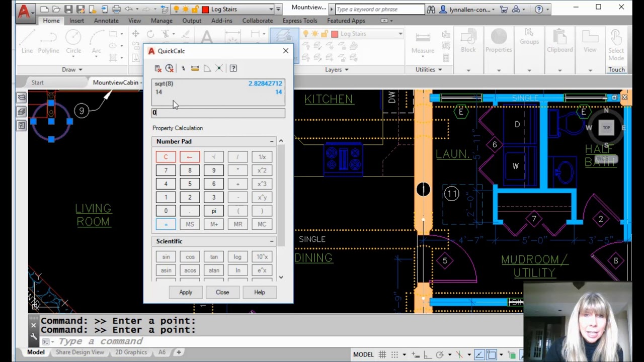Open the lynnallen account dropdown
This screenshot has width=644, height=362.
(493, 9)
